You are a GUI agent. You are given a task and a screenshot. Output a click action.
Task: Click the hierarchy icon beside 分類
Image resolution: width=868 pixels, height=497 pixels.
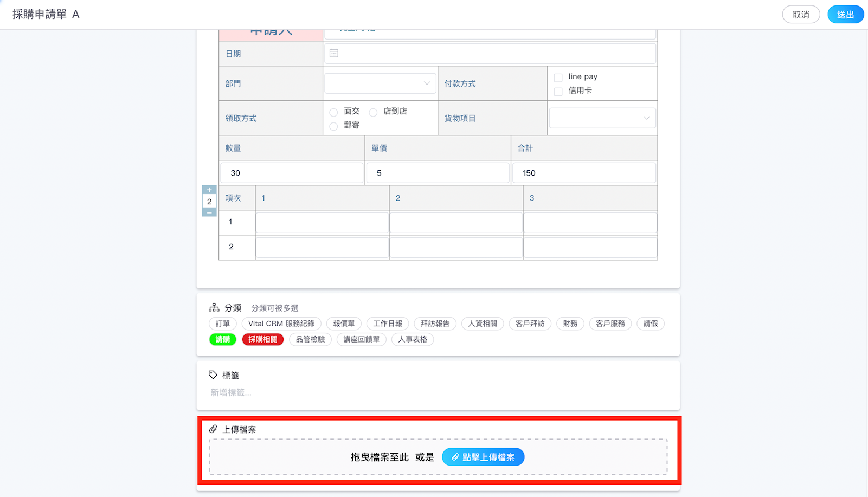[x=214, y=308]
